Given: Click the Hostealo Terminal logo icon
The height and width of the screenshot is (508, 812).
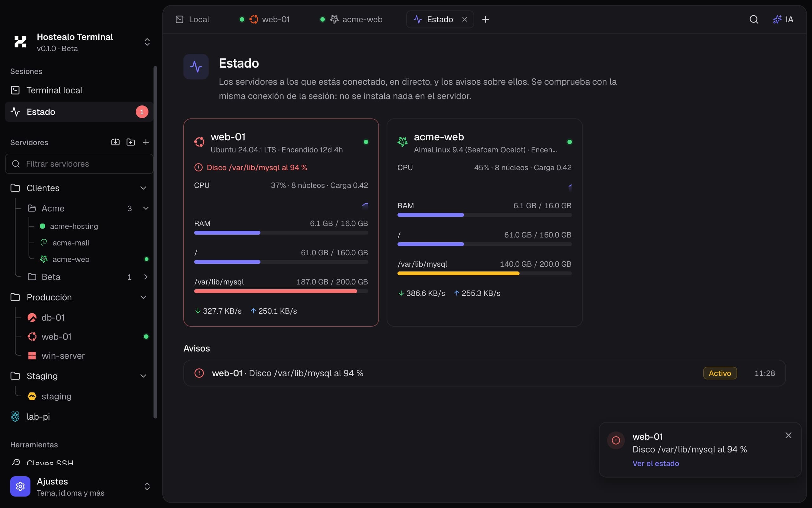Looking at the screenshot, I should (x=20, y=42).
